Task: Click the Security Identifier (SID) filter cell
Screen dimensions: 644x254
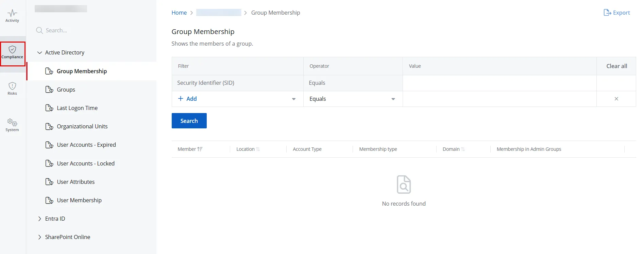Action: [x=237, y=83]
